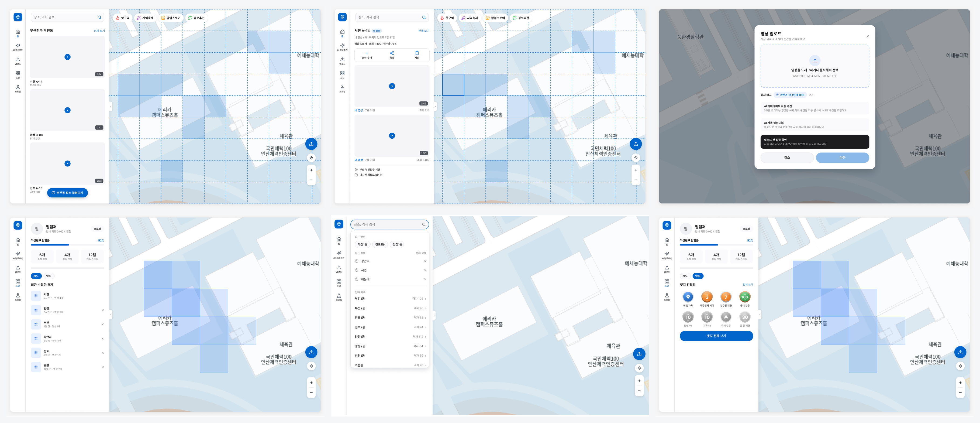Delete 양정 from 최근 수집한 격자 list
This screenshot has height=423, width=980.
coord(103,310)
